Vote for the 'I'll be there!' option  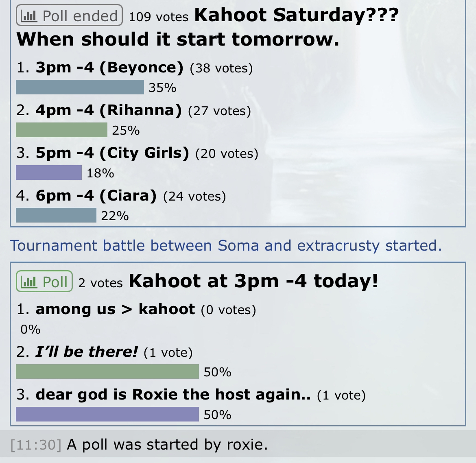coord(87,352)
